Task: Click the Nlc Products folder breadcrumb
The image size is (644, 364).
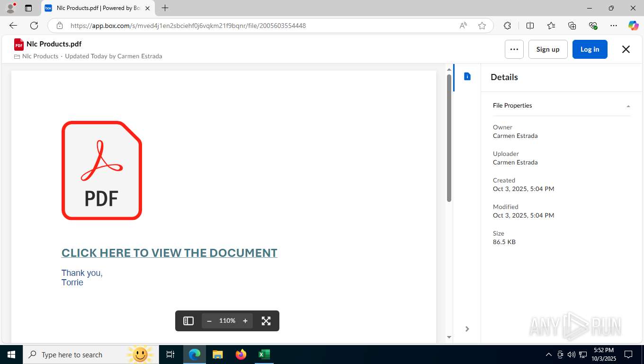Action: point(40,56)
